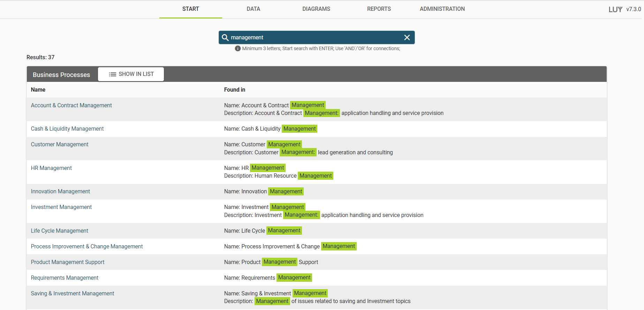This screenshot has height=310, width=644.
Task: Open the Life Cycle Management entry
Action: tap(60, 231)
